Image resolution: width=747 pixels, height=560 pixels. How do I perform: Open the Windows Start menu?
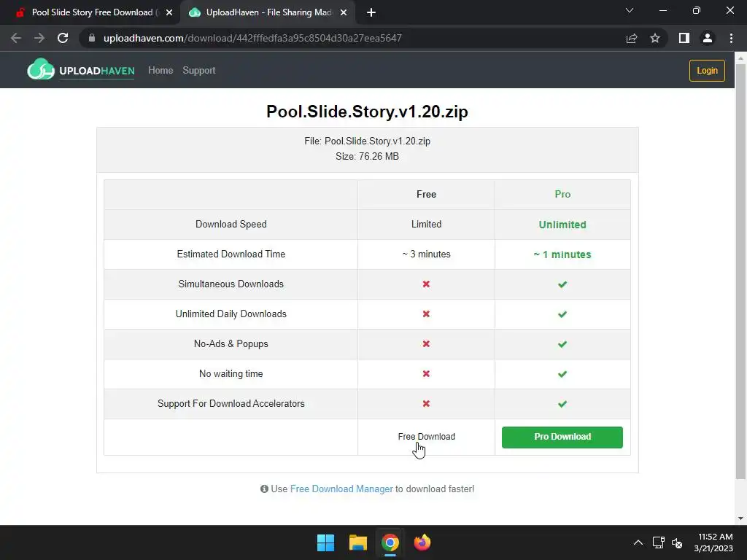(x=326, y=542)
